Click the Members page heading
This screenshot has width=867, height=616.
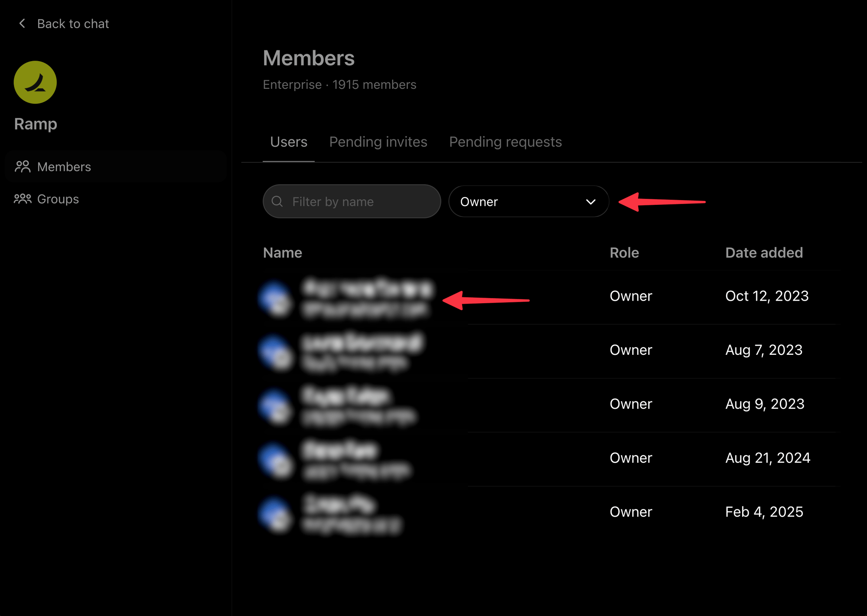309,58
